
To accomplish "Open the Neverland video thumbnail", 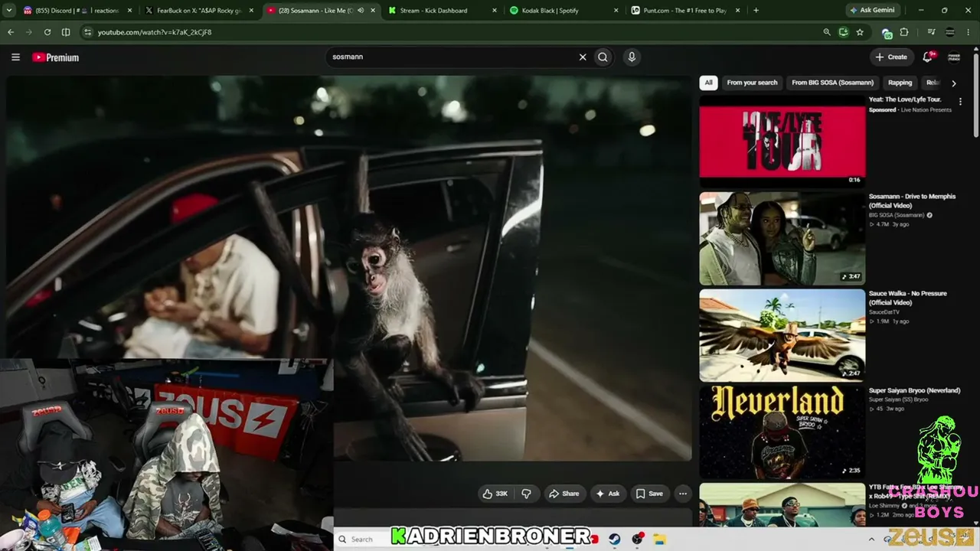I will click(x=782, y=432).
